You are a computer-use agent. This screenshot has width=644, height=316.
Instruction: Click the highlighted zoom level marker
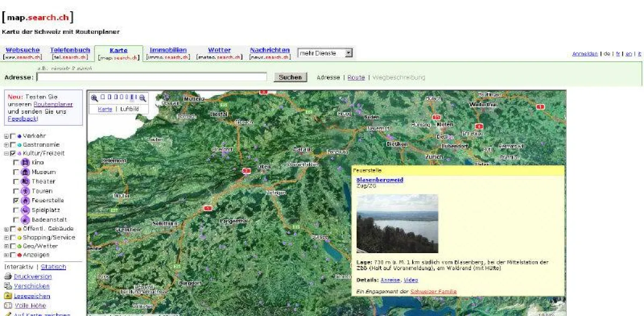pos(133,98)
